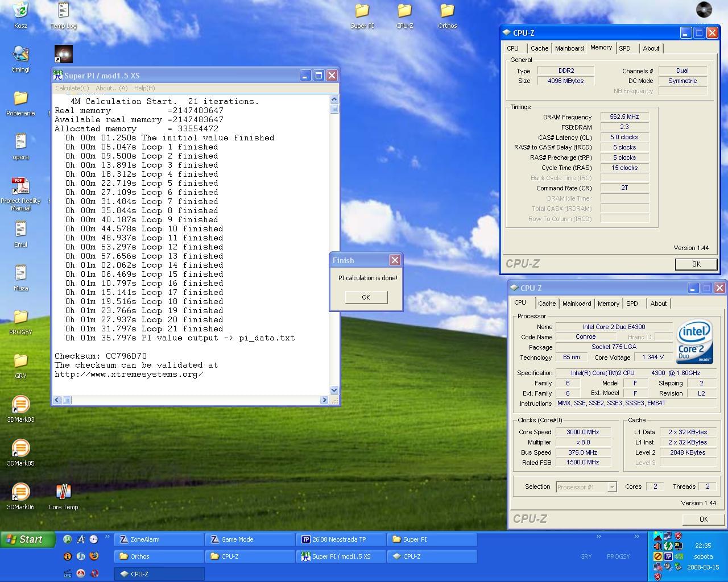
Task: Expand hidden quick launch items chevron
Action: tap(107, 537)
